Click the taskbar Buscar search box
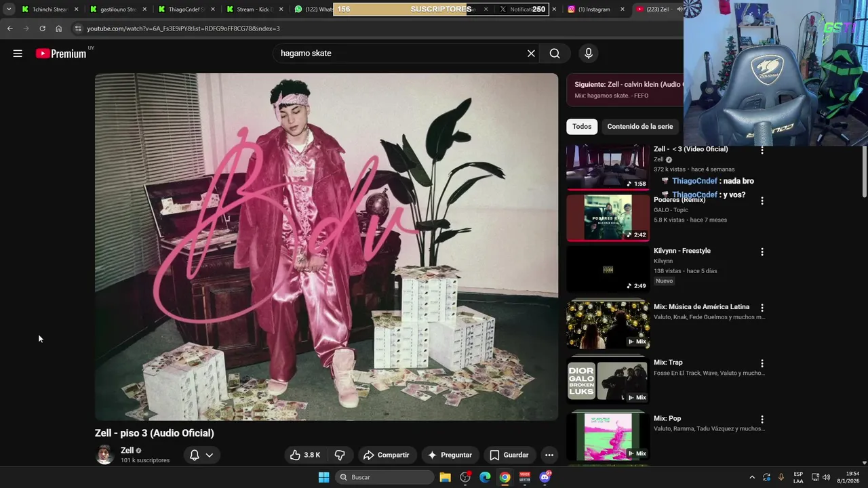 pos(384,477)
